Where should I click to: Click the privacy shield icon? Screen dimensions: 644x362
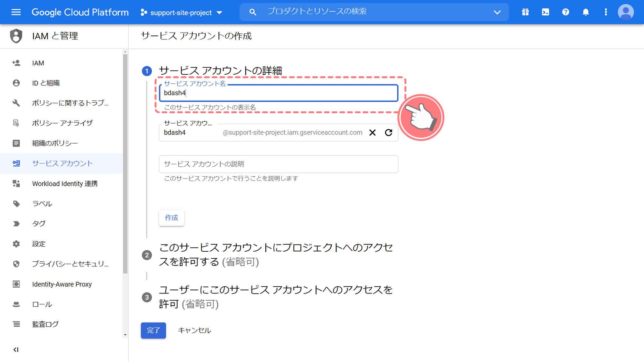(16, 264)
